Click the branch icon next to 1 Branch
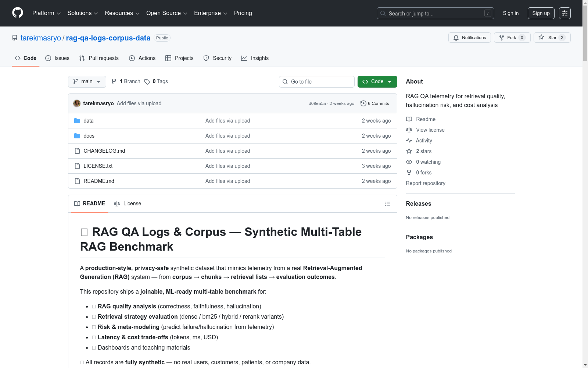 pos(114,82)
